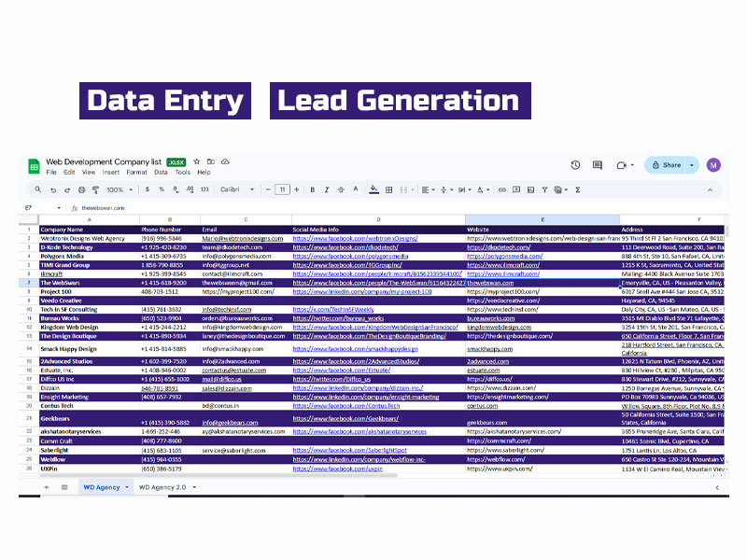Click the insert link icon
This screenshot has height=560, width=747.
tap(502, 189)
